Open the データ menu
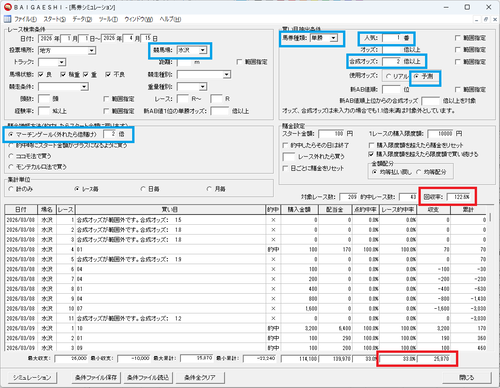The height and width of the screenshot is (388, 500). 82,19
